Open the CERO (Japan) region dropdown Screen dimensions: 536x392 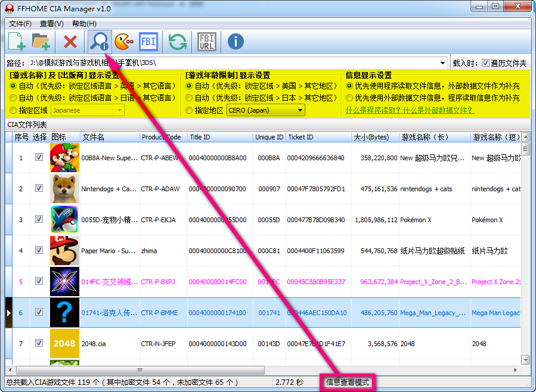pyautogui.click(x=300, y=110)
